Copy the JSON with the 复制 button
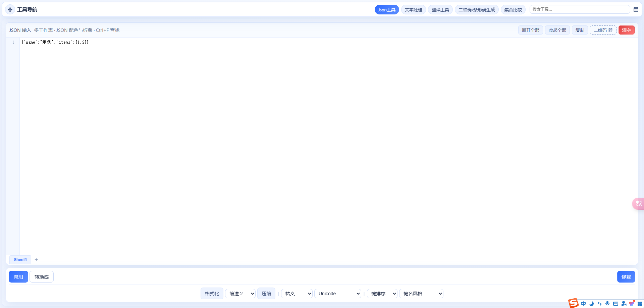The height and width of the screenshot is (308, 644). (580, 30)
